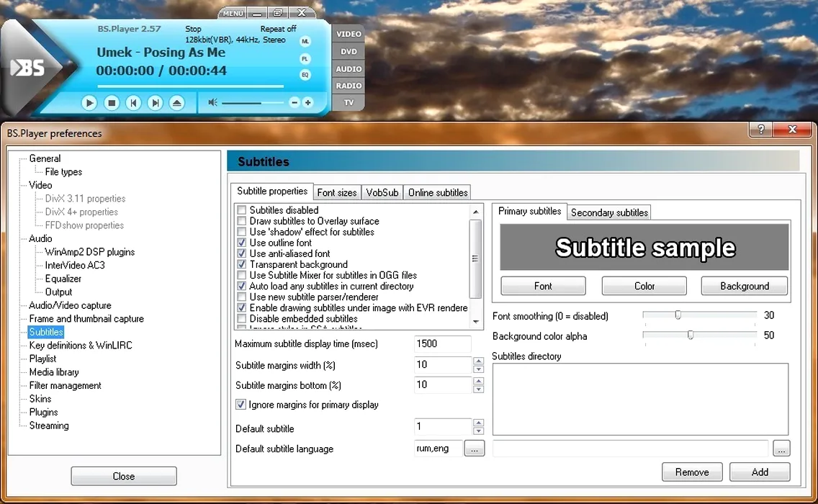Mute audio using the speaker icon
The width and height of the screenshot is (818, 504).
pos(212,103)
